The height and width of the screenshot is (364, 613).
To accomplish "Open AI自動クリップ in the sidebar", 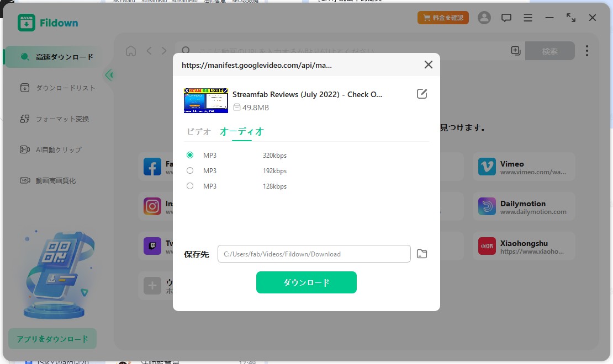I will (x=51, y=149).
